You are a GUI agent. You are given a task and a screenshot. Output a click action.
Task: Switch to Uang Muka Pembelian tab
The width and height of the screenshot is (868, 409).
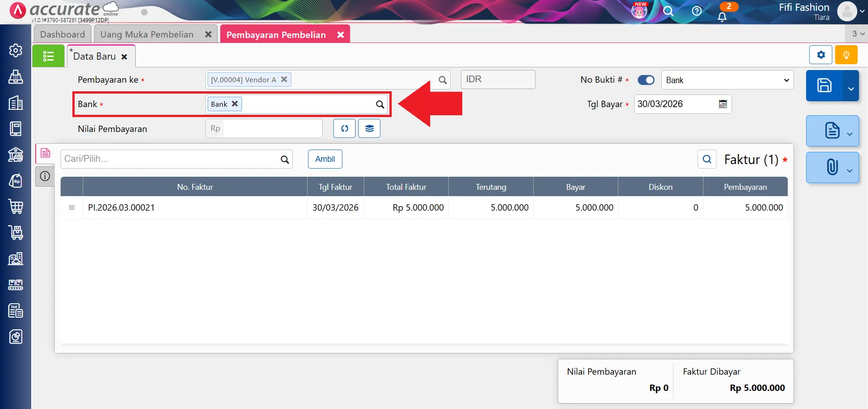click(147, 34)
